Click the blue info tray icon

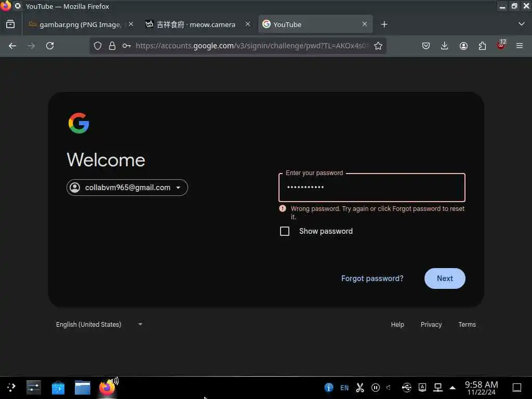coord(328,388)
